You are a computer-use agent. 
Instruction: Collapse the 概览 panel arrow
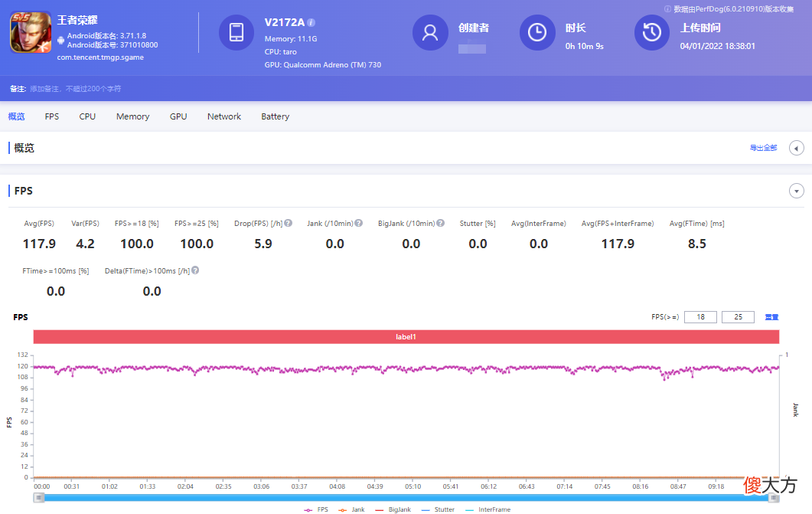(797, 148)
